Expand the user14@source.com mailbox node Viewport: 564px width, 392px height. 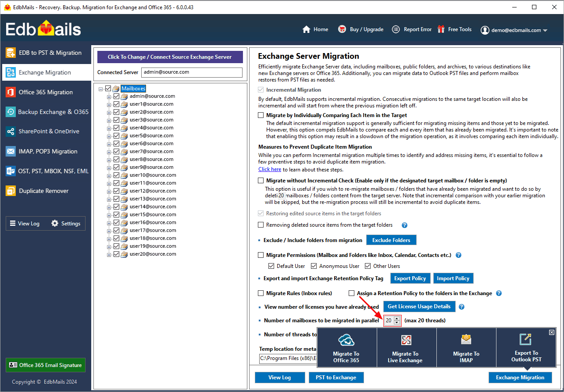coord(109,207)
